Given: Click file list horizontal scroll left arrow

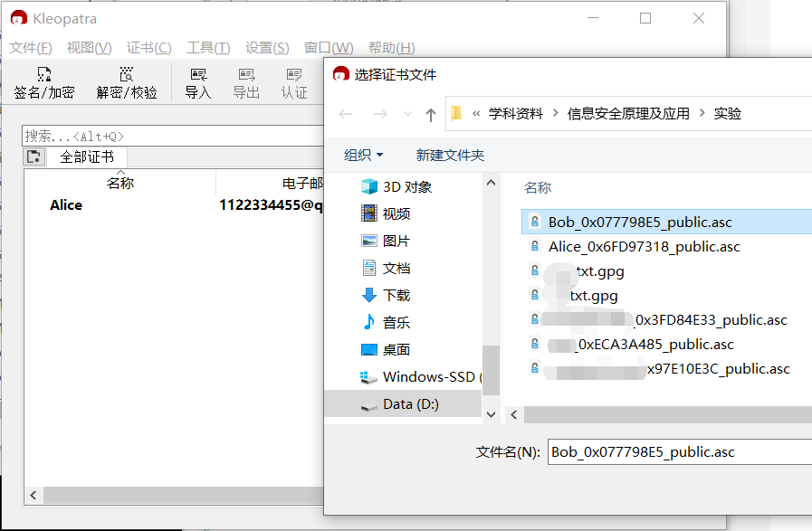Looking at the screenshot, I should click(513, 414).
